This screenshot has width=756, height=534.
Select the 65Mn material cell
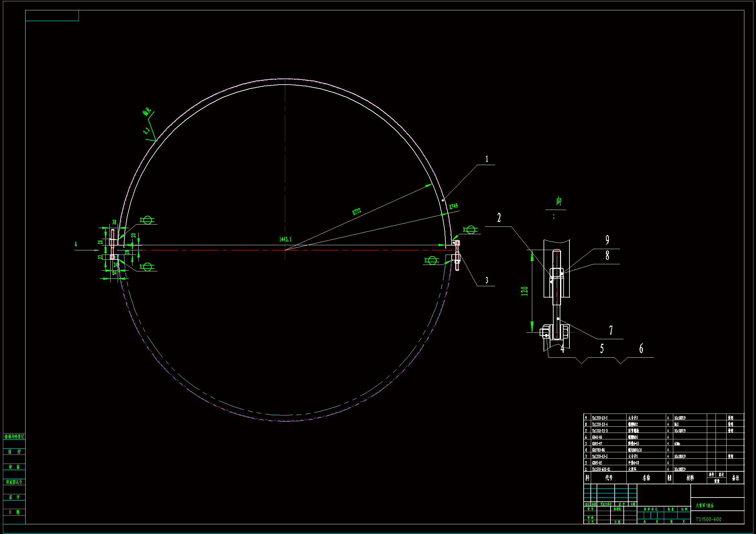677,444
